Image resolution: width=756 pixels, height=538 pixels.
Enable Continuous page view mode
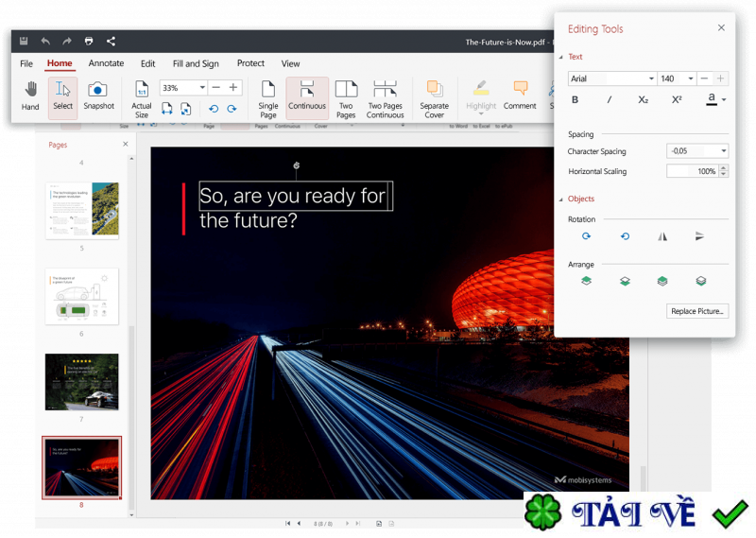tap(307, 95)
